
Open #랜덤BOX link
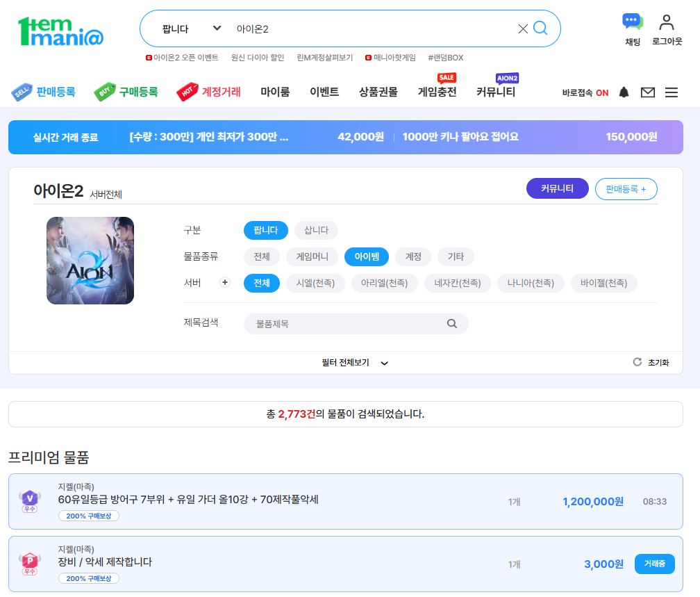point(446,58)
